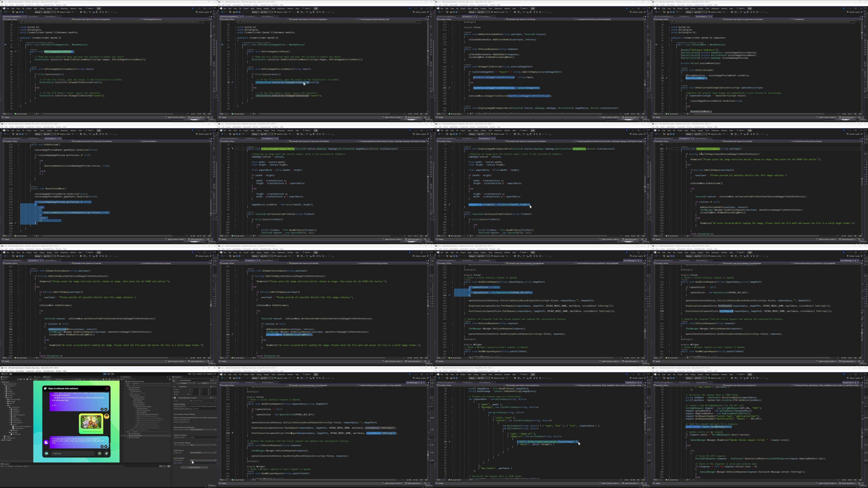Toggle Store Conversation History checkbox
868x488 pixels.
[x=191, y=420]
